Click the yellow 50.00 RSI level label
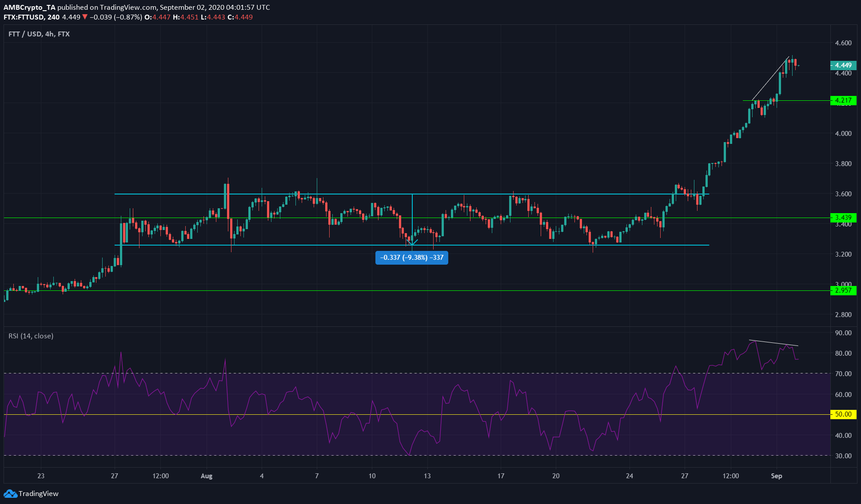 [x=843, y=414]
